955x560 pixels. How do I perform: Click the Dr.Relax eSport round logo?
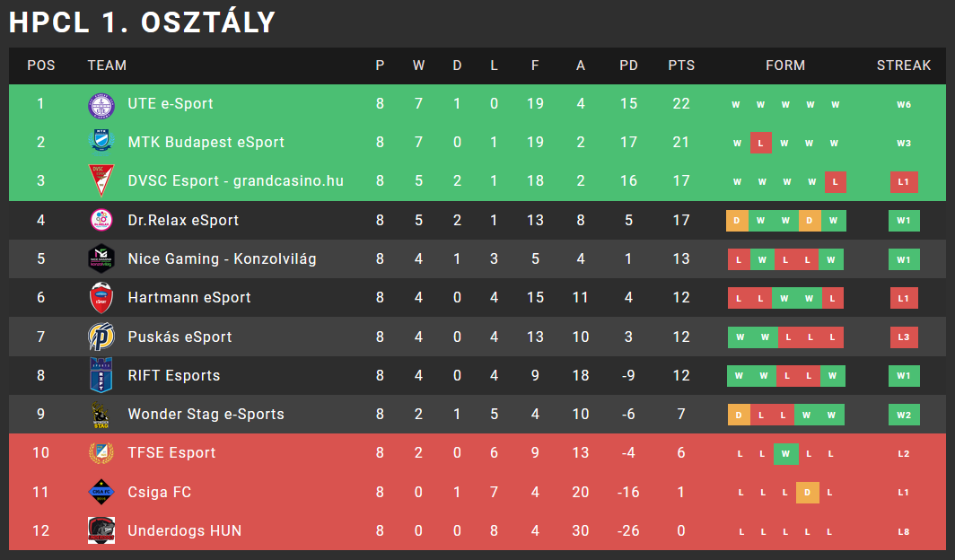(101, 221)
